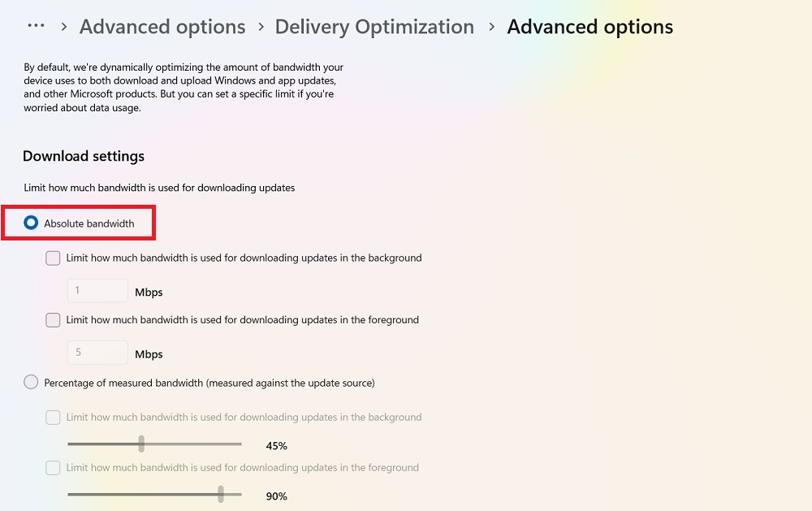
Task: Click the current Advanced options breadcrumb
Action: 590,26
